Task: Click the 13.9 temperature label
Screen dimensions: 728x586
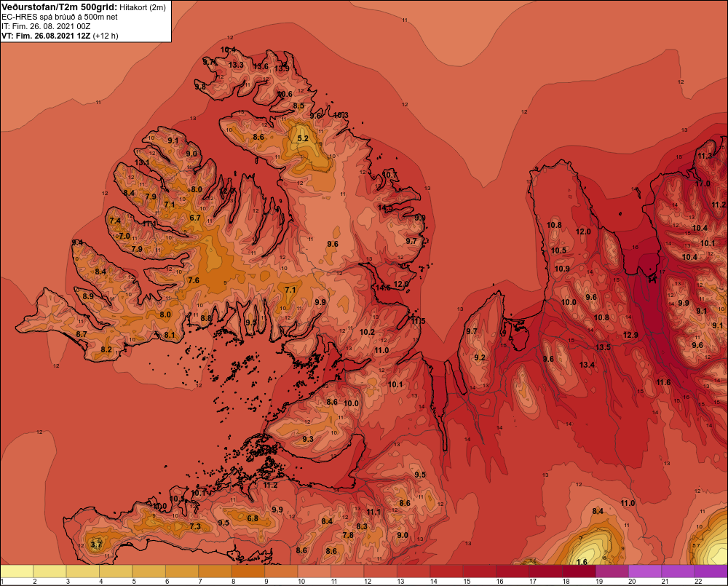Action: [x=282, y=68]
